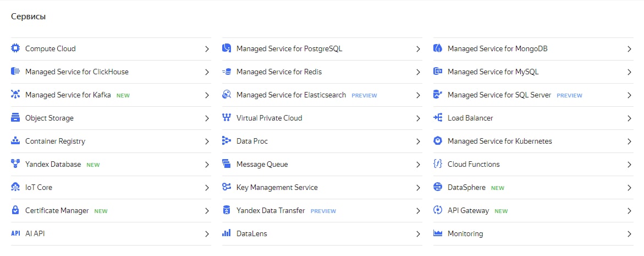Click chevron on the Monitoring row

click(629, 234)
